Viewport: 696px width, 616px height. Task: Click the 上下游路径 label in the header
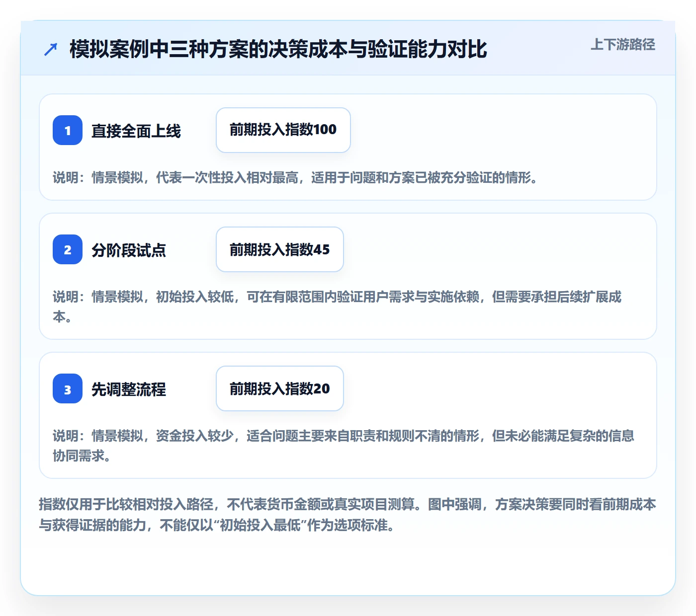[623, 45]
